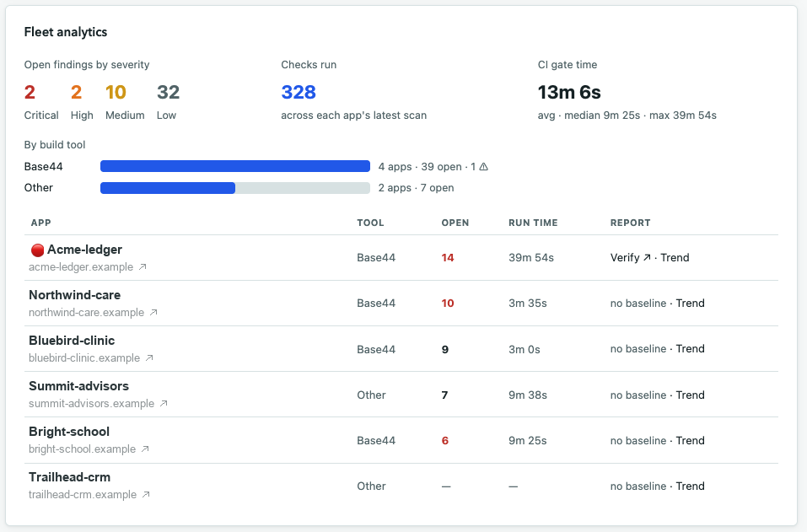Image resolution: width=807 pixels, height=532 pixels.
Task: Click the Other build tool progress bar
Action: coord(235,188)
